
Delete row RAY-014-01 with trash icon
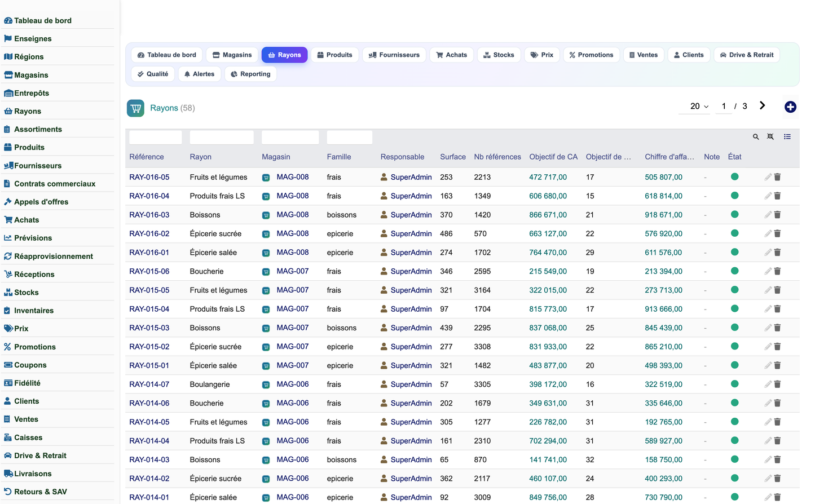click(x=777, y=497)
